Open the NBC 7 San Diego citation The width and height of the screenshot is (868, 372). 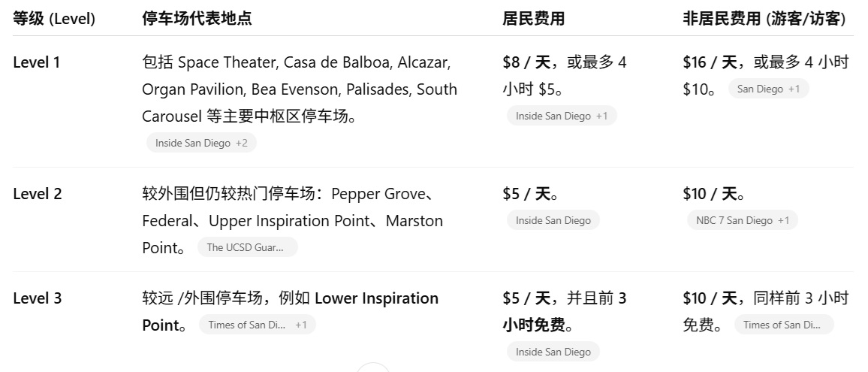tap(742, 220)
